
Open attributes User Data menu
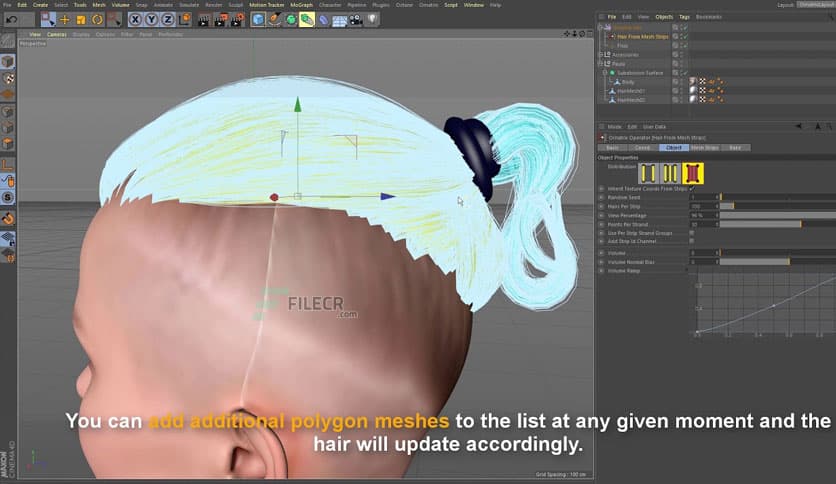click(x=654, y=127)
